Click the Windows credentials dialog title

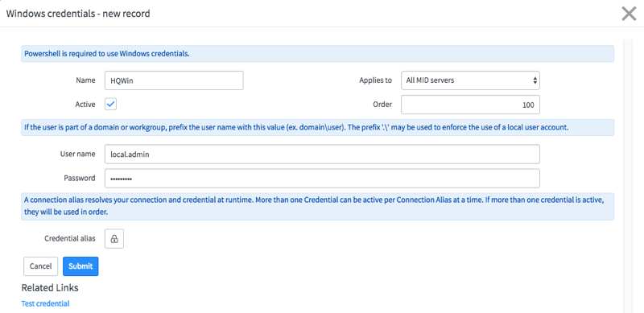coord(78,14)
